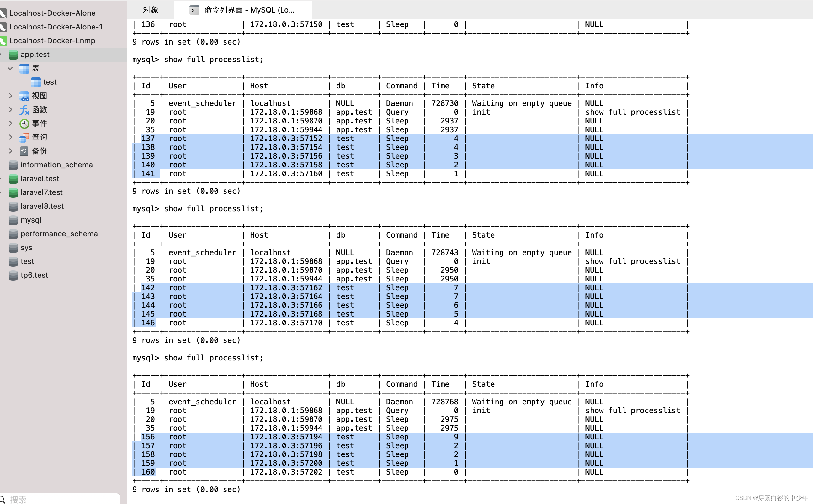Viewport: 813px width, 504px height.
Task: Click the performance_schema database icon
Action: [13, 234]
